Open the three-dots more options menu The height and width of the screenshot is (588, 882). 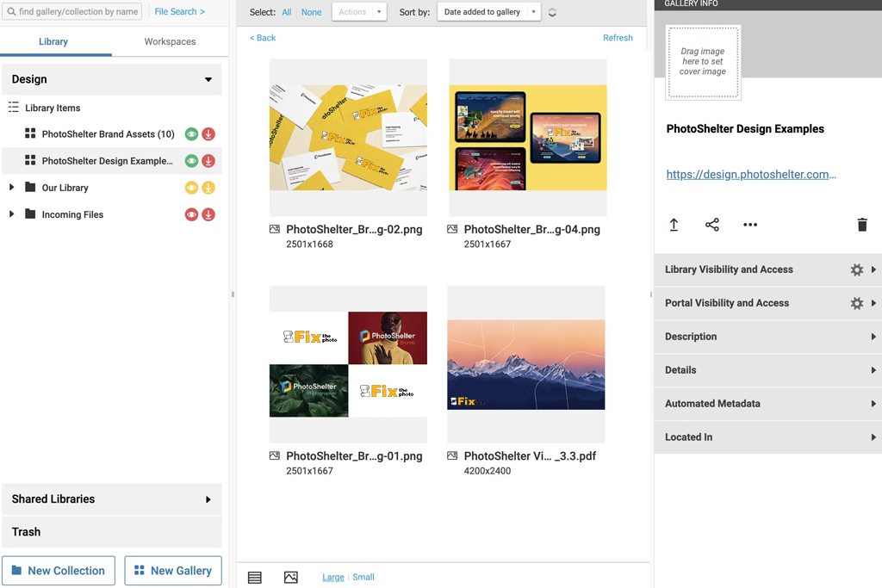click(x=750, y=225)
